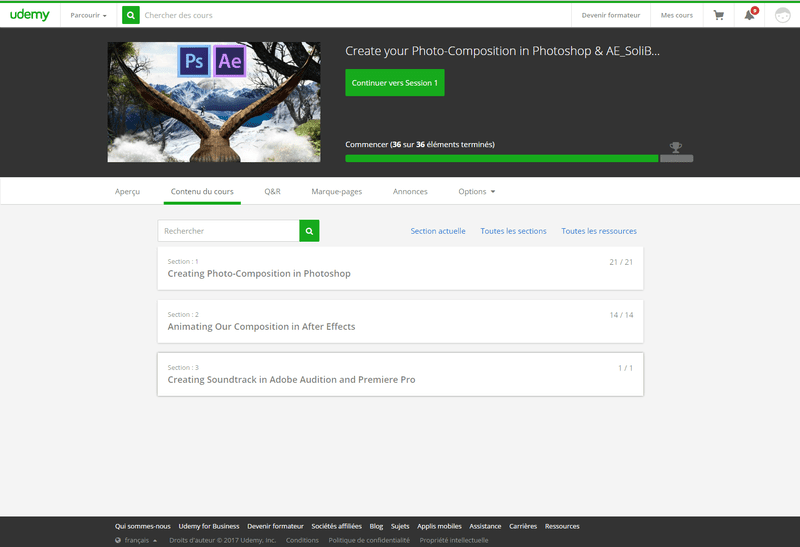Open the notifications bell
This screenshot has width=800, height=547.
pos(750,15)
